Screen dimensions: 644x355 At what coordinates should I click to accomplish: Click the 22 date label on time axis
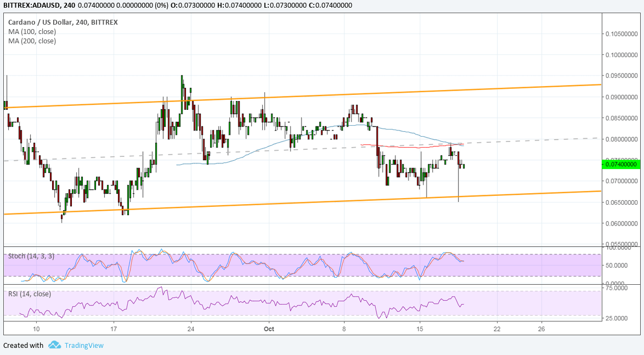pyautogui.click(x=497, y=329)
